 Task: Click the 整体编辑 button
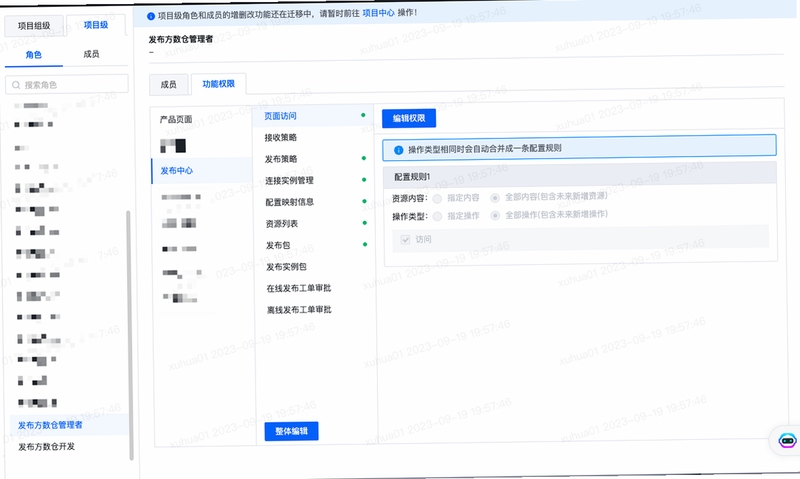click(x=291, y=431)
